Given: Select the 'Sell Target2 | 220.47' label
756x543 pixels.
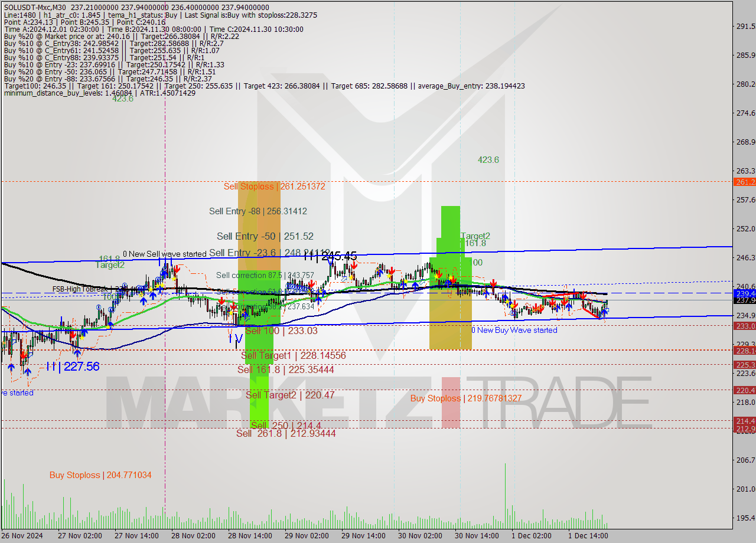Looking at the screenshot, I should (x=290, y=395).
